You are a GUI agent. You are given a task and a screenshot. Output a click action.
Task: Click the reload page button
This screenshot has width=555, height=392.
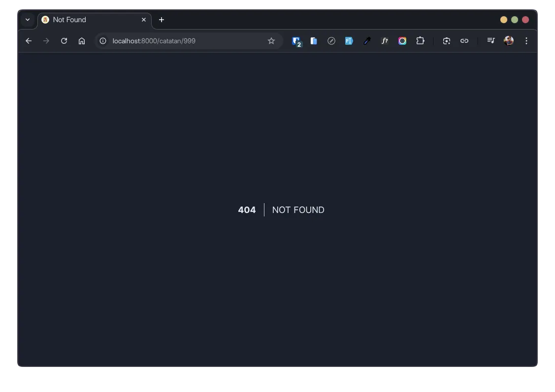(x=64, y=41)
